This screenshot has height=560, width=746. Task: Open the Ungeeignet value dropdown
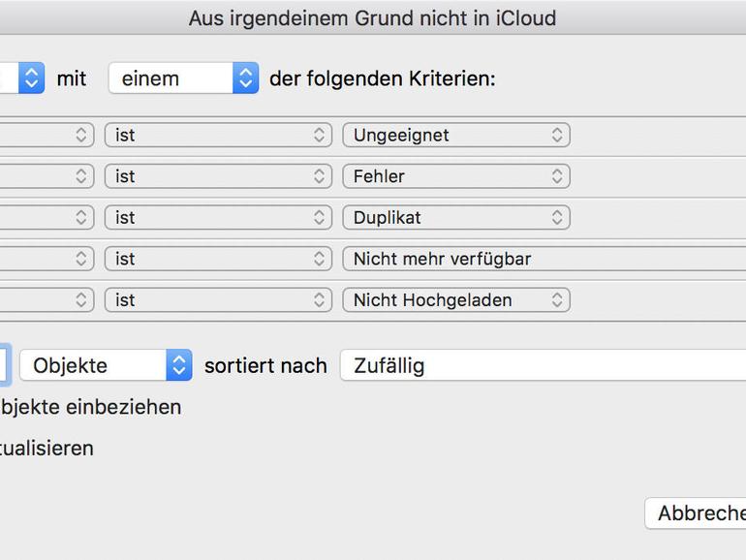[456, 135]
